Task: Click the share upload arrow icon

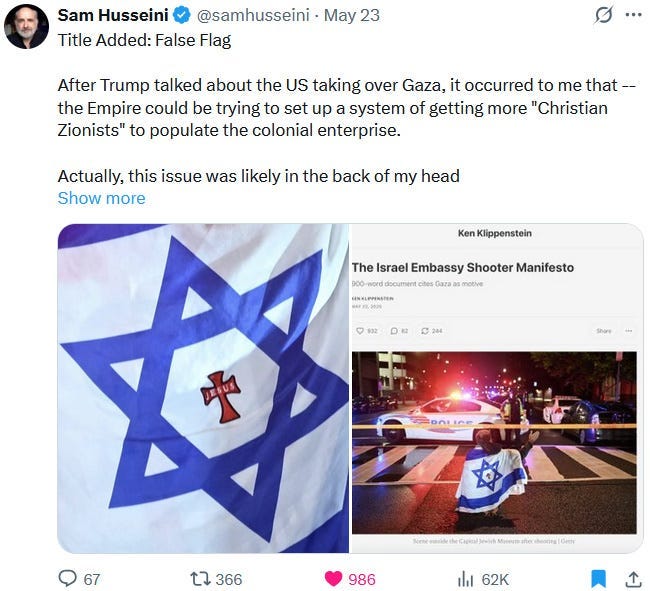Action: (x=633, y=579)
